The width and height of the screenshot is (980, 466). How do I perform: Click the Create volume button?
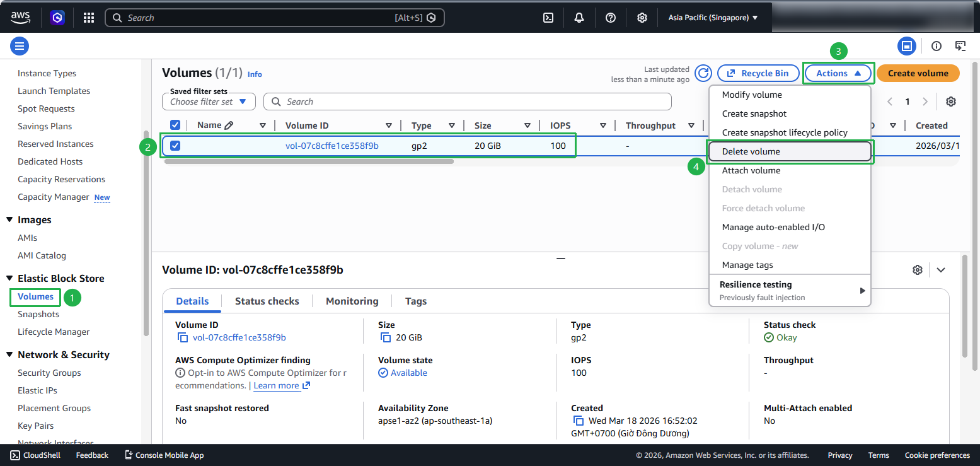click(918, 73)
